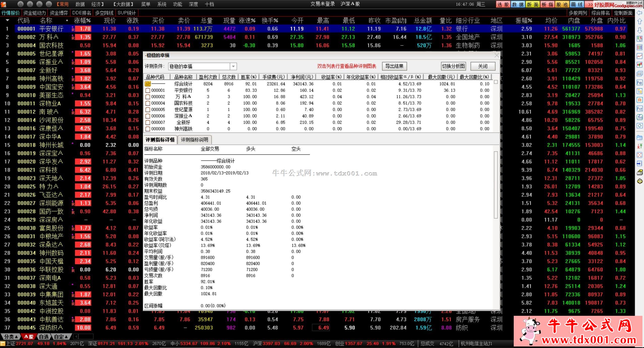
Task: Open the candlestick chart sidebar icon
Action: coord(639,65)
